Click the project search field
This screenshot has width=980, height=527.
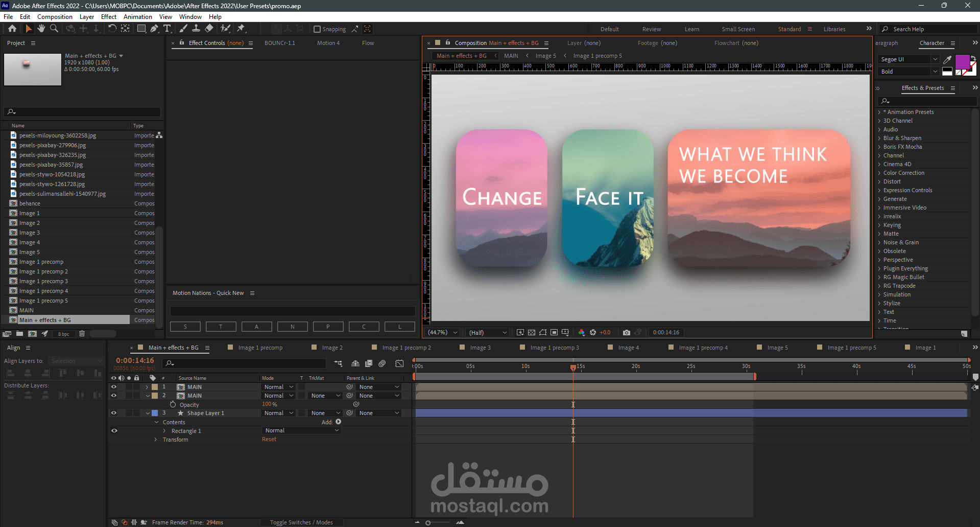pos(82,111)
